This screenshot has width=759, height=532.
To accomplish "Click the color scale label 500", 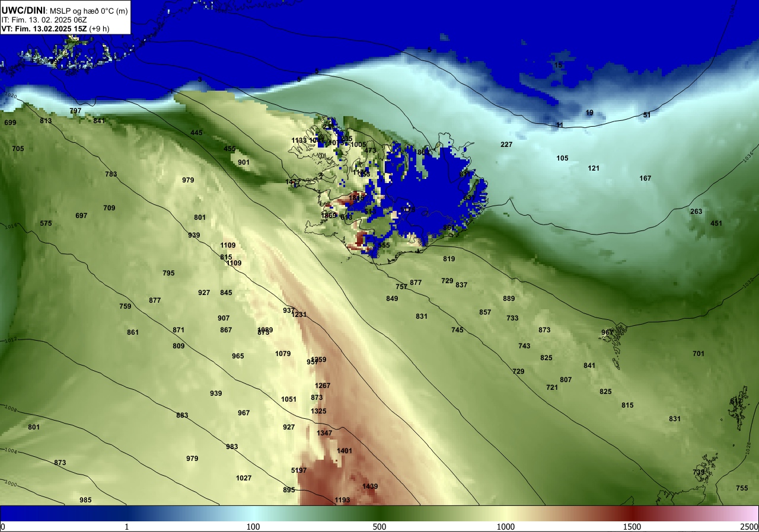I will [379, 527].
